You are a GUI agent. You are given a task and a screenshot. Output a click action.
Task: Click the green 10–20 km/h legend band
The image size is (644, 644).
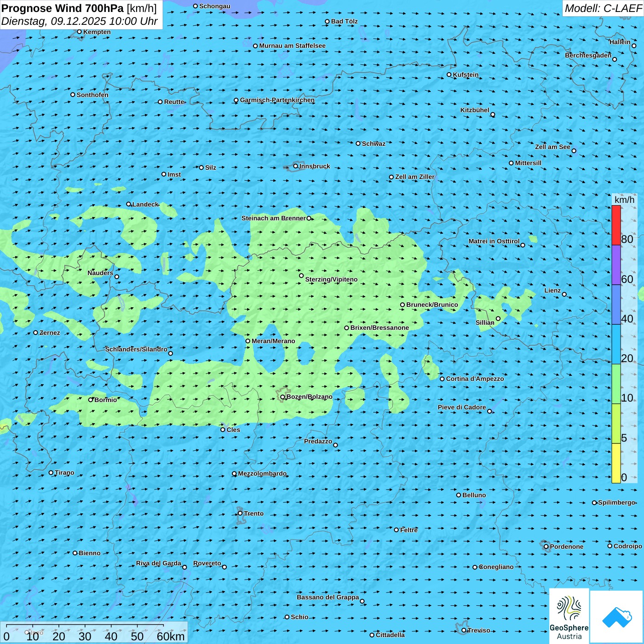click(616, 384)
